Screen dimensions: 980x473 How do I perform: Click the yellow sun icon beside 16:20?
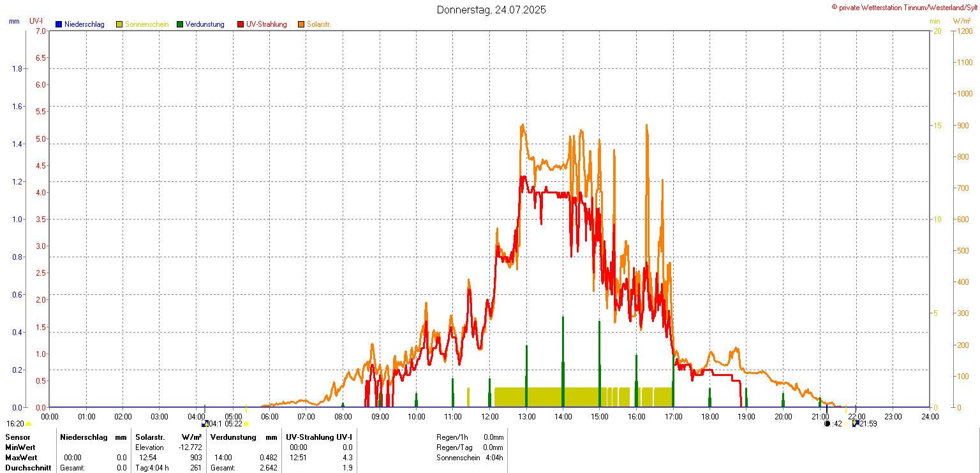pos(29,424)
